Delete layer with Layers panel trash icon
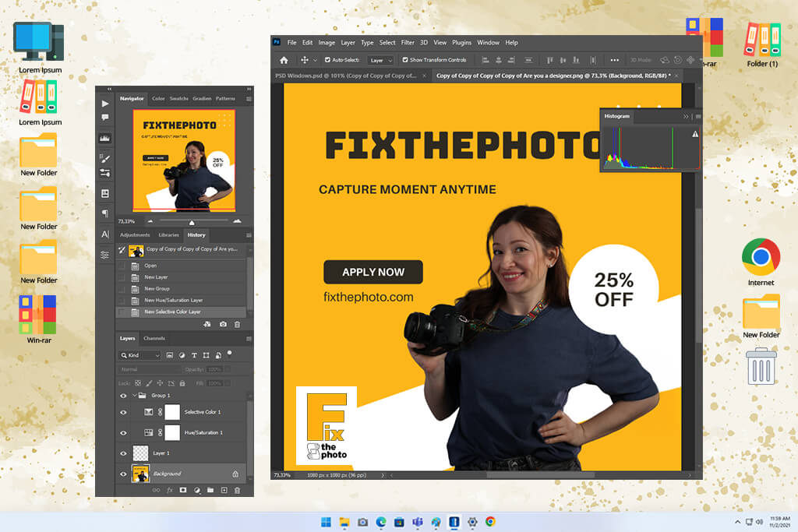The width and height of the screenshot is (798, 532). coord(237,490)
